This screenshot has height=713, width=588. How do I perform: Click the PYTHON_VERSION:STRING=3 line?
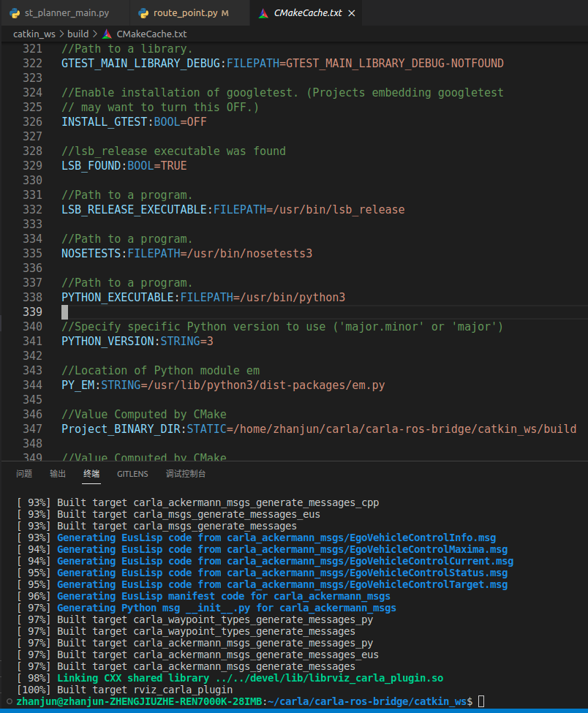point(137,342)
